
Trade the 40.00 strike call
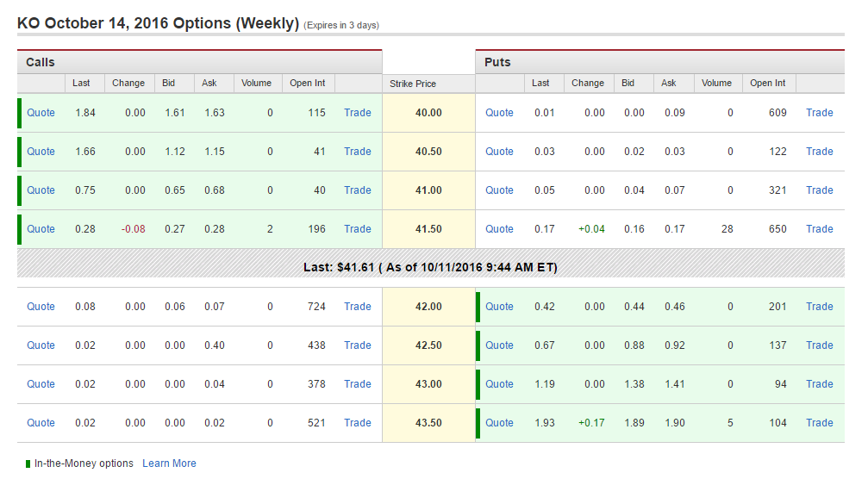pos(358,113)
